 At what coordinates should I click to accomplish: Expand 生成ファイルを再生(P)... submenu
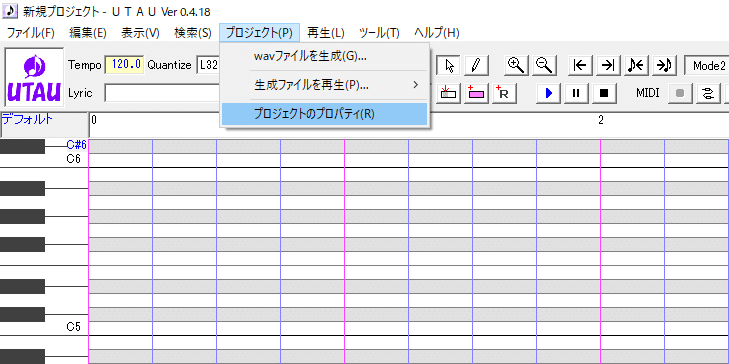324,85
